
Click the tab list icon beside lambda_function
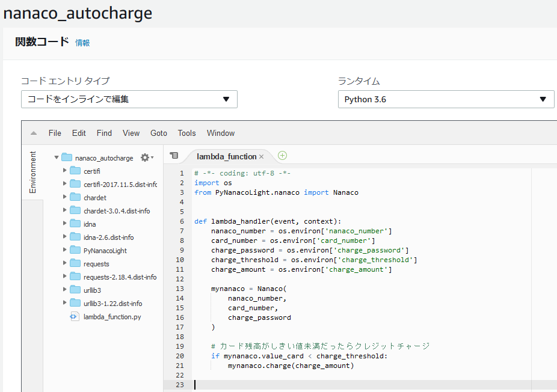point(174,156)
